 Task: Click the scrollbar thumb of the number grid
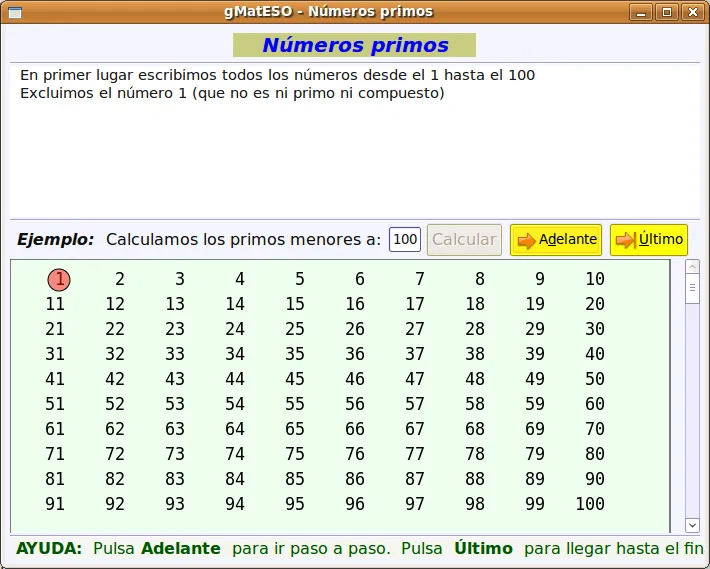pos(692,288)
